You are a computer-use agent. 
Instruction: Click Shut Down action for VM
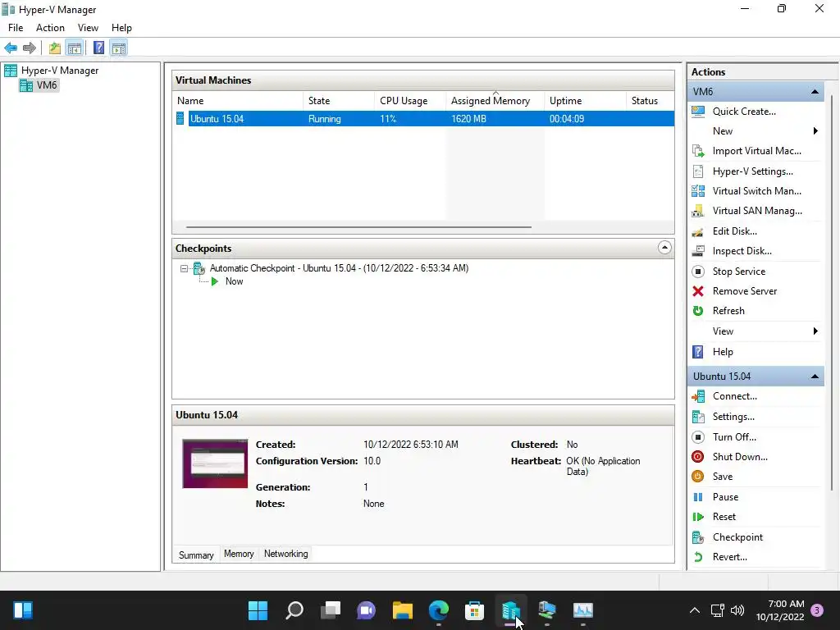[x=740, y=457]
